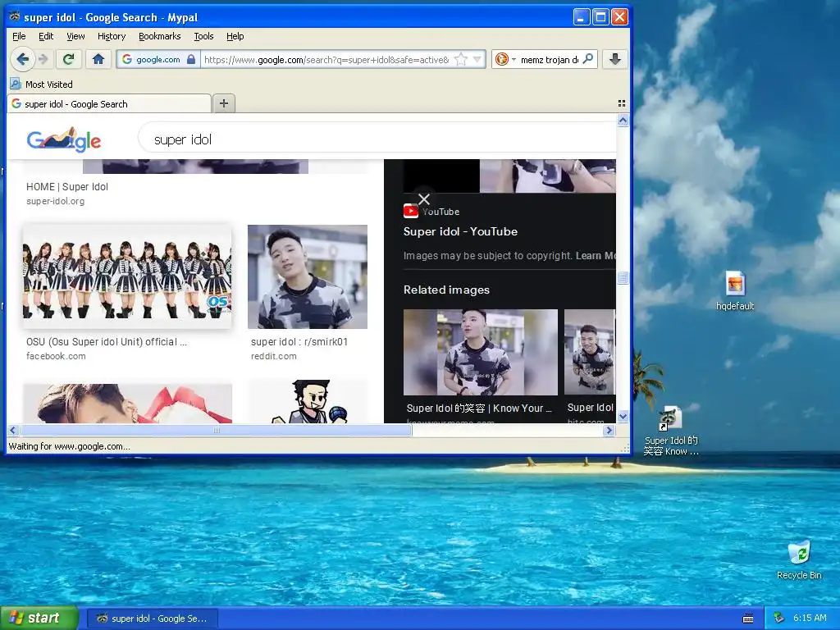
Task: Click the URL address bar
Action: (326, 59)
